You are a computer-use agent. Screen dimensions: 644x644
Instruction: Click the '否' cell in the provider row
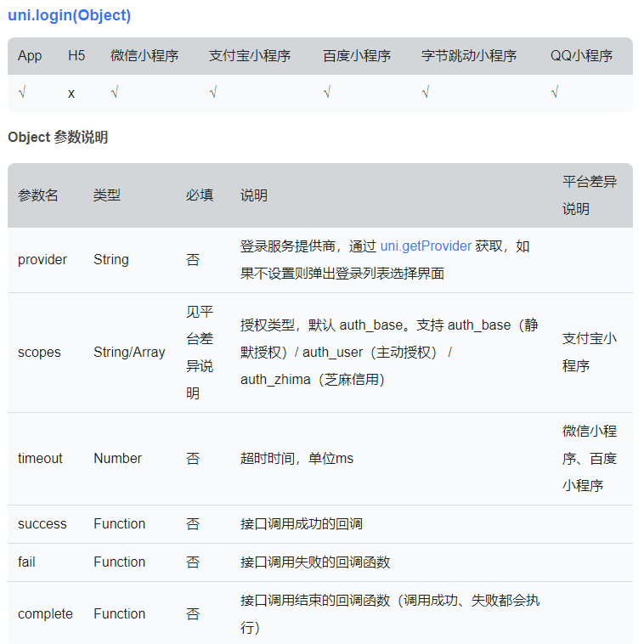pos(193,260)
